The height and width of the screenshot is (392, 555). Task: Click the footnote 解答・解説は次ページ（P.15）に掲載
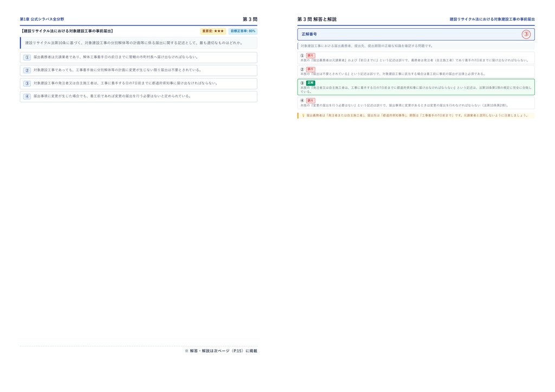point(221,351)
